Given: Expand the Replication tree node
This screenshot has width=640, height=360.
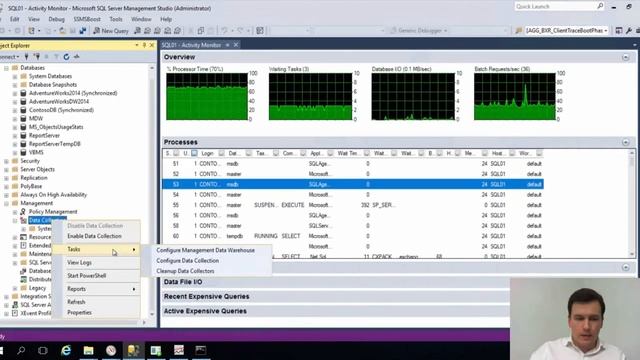Looking at the screenshot, I should point(7,178).
